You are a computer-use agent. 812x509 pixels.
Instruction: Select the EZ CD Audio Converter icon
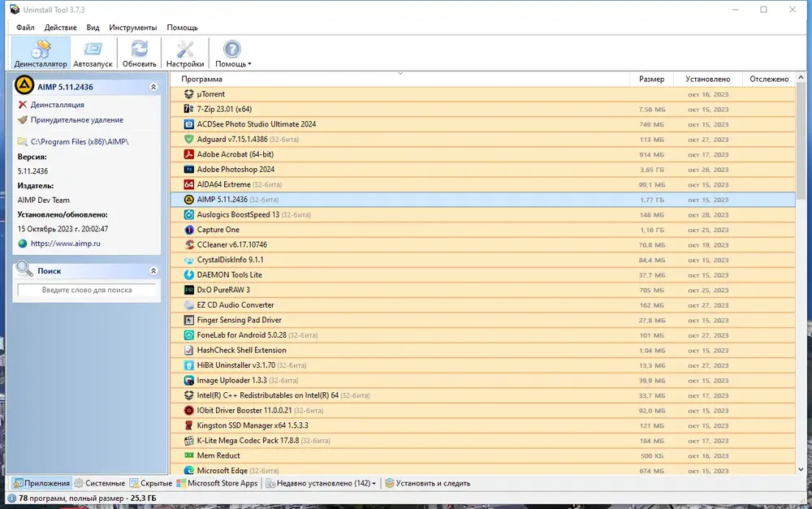click(x=189, y=305)
